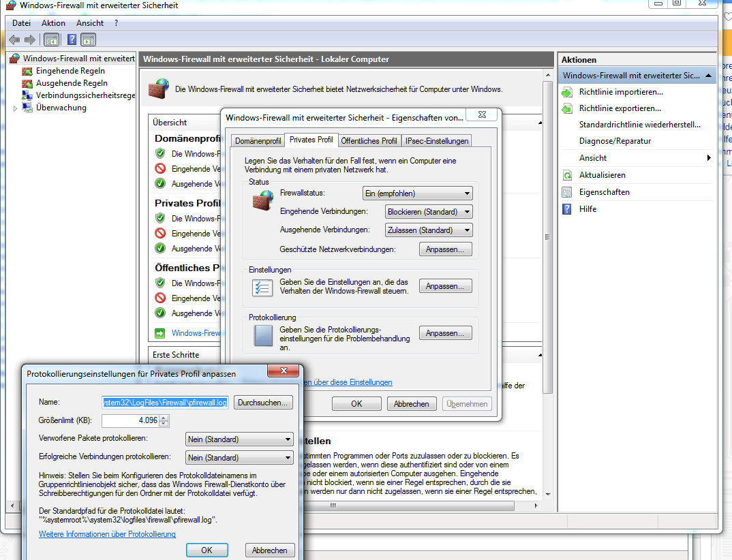Close the Eigenschaften dialog with X
Screen dimensions: 732x560
(483, 114)
